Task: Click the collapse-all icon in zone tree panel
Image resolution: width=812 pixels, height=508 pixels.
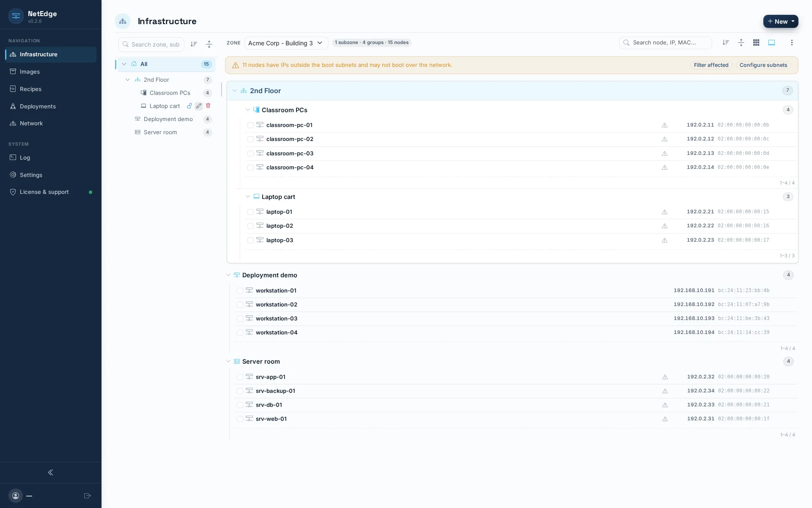Action: pos(209,44)
